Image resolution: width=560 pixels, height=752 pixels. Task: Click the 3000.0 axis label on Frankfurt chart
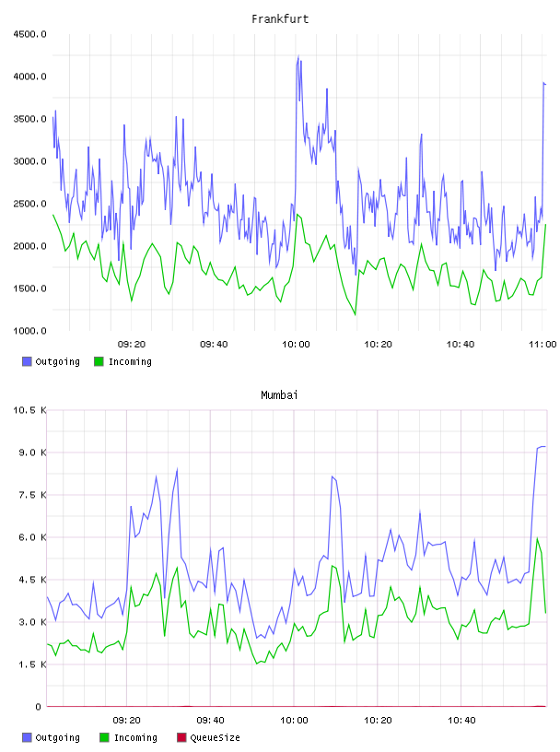(x=29, y=161)
